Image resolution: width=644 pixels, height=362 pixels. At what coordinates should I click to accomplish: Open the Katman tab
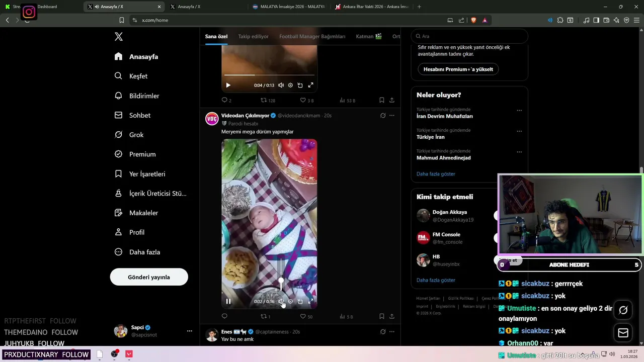pyautogui.click(x=369, y=36)
